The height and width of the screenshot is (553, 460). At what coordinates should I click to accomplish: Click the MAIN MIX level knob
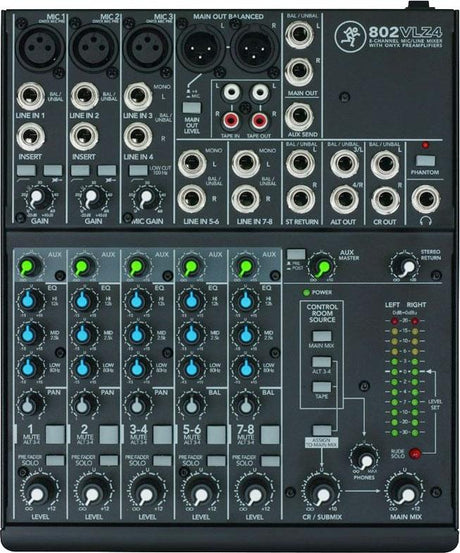pyautogui.click(x=406, y=493)
